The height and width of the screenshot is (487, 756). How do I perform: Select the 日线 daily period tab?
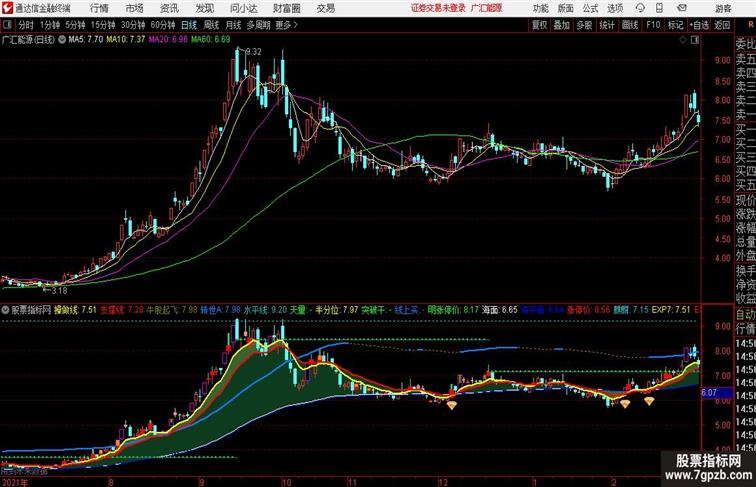pos(189,25)
